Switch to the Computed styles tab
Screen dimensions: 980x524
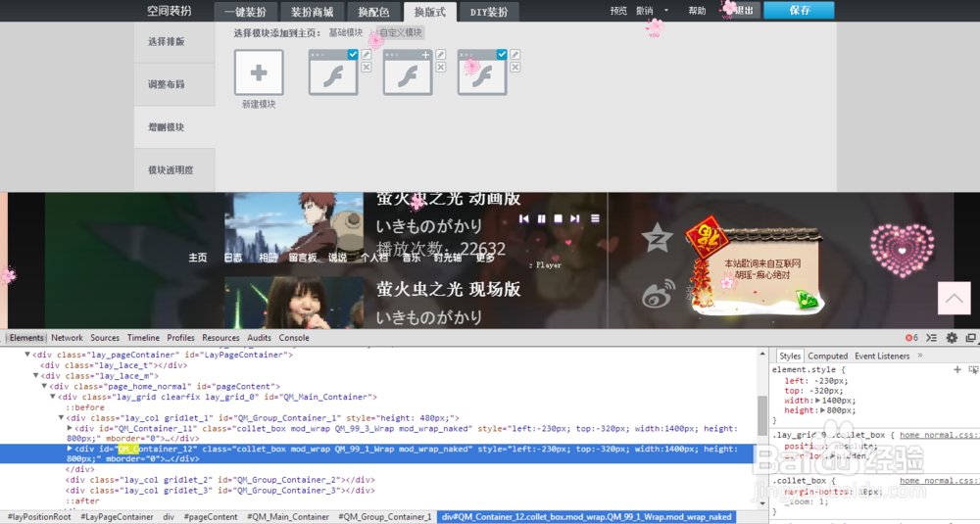tap(827, 356)
